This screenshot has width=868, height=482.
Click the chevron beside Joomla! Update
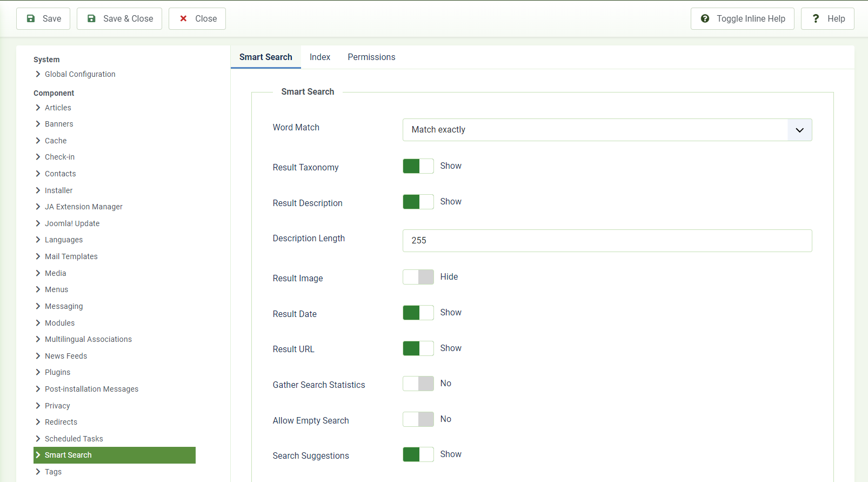38,223
